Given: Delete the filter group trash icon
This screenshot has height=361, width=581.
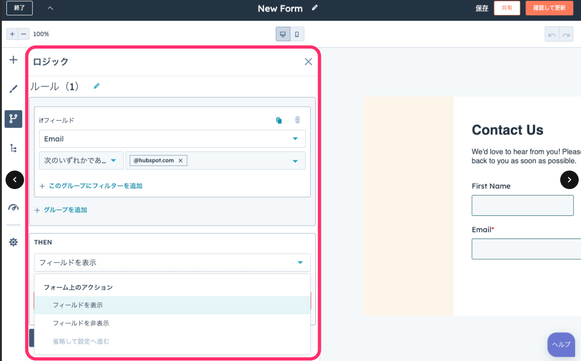Looking at the screenshot, I should (x=297, y=120).
